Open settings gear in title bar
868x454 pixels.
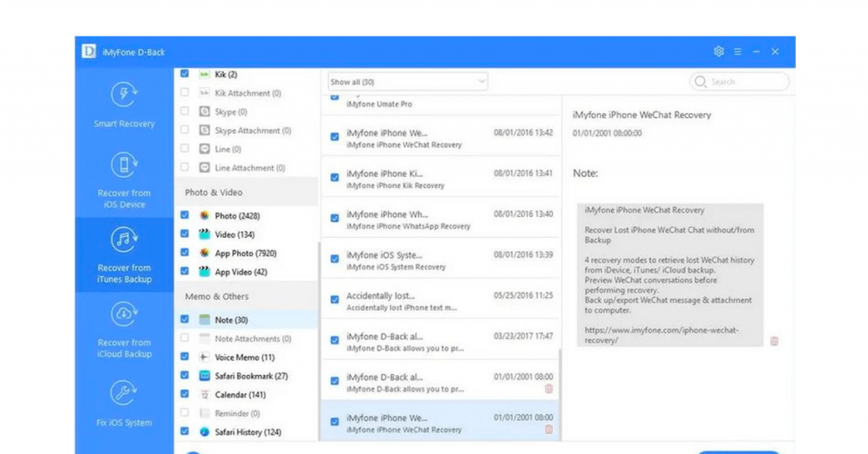click(x=719, y=52)
